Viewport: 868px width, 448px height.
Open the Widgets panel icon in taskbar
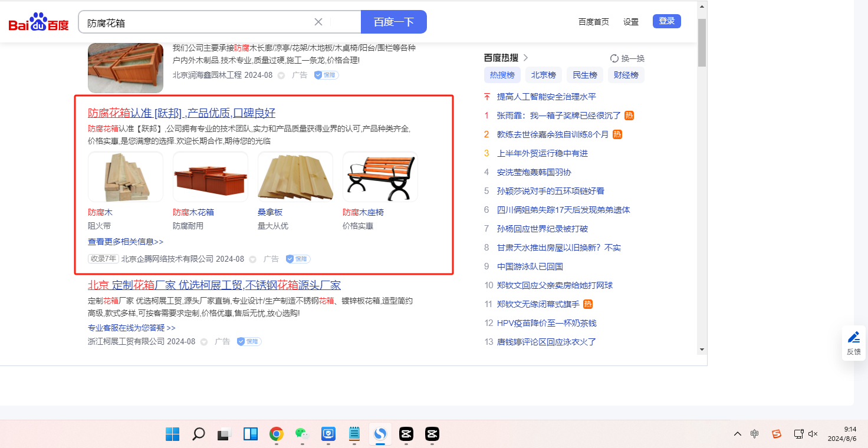tap(251, 434)
